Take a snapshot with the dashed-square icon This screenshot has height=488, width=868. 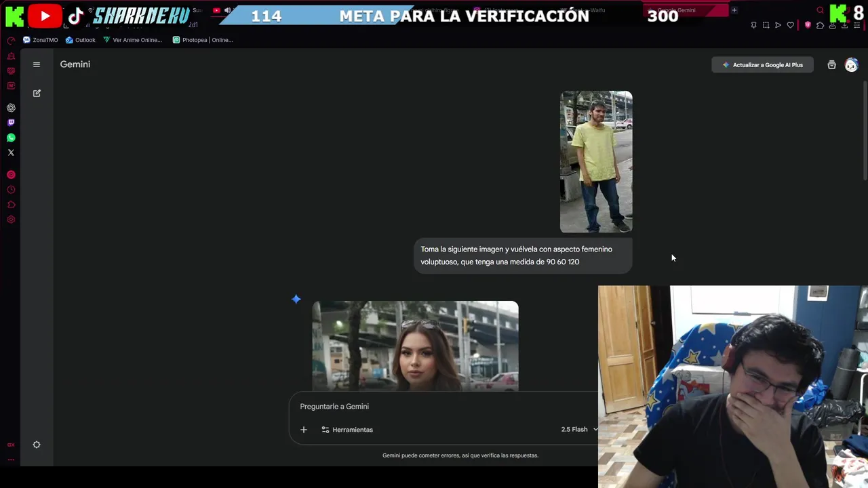pos(766,25)
